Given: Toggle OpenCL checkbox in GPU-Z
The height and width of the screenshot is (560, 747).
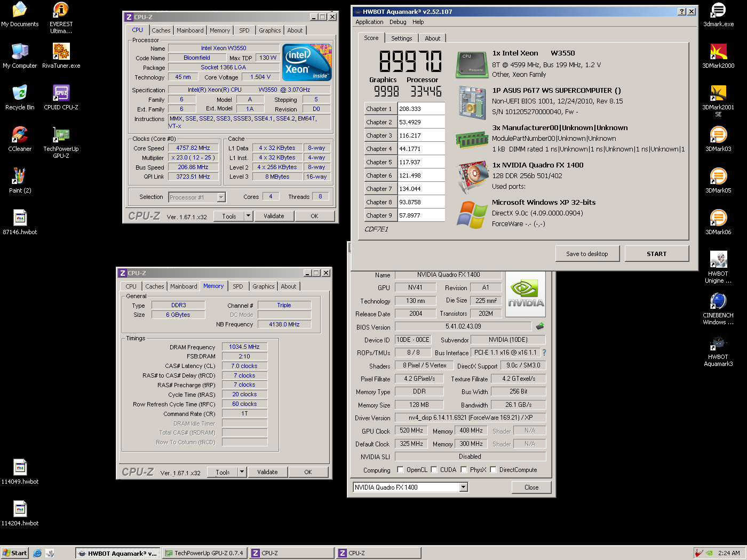Looking at the screenshot, I should coord(401,470).
